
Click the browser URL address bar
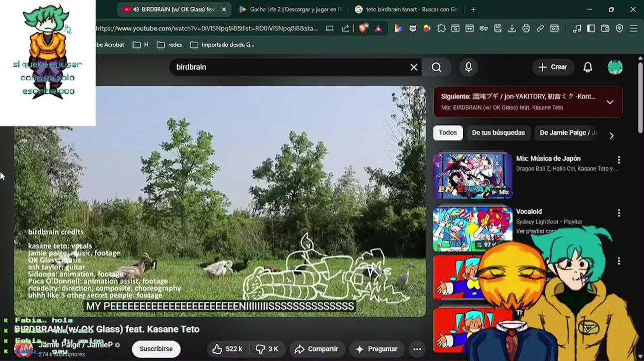coord(207,29)
